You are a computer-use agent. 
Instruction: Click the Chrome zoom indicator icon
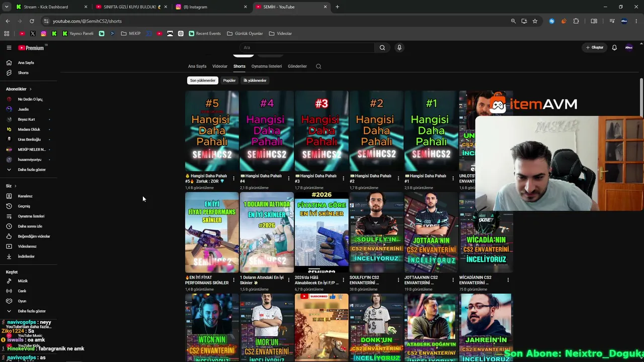[513, 21]
